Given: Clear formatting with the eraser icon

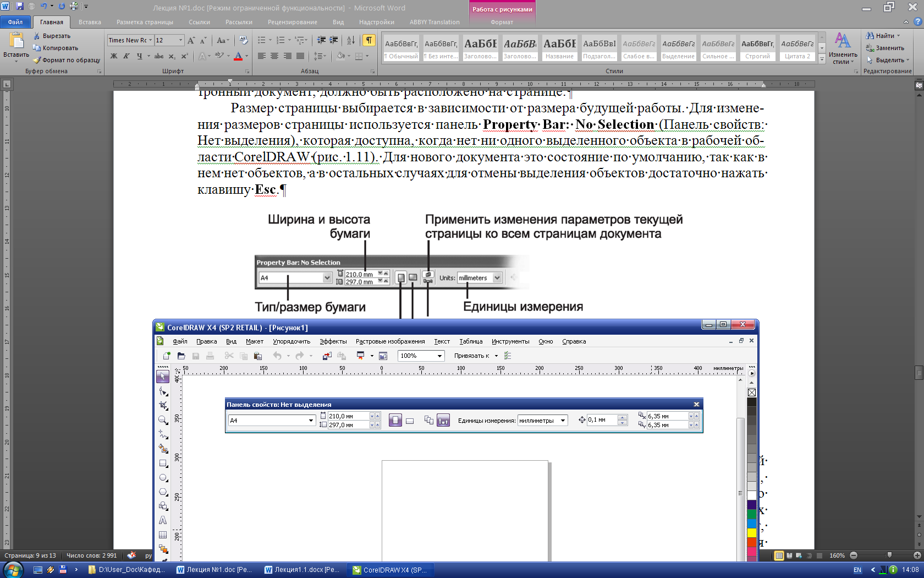Looking at the screenshot, I should point(244,40).
